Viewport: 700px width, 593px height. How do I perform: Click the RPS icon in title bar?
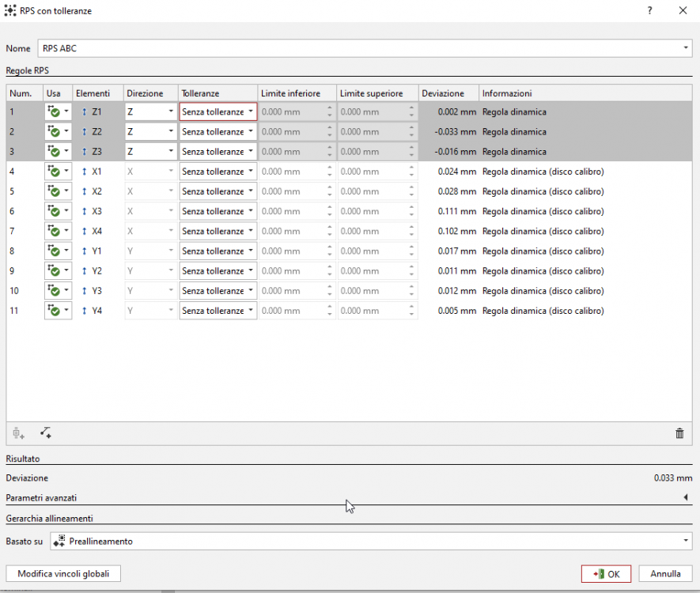point(10,10)
